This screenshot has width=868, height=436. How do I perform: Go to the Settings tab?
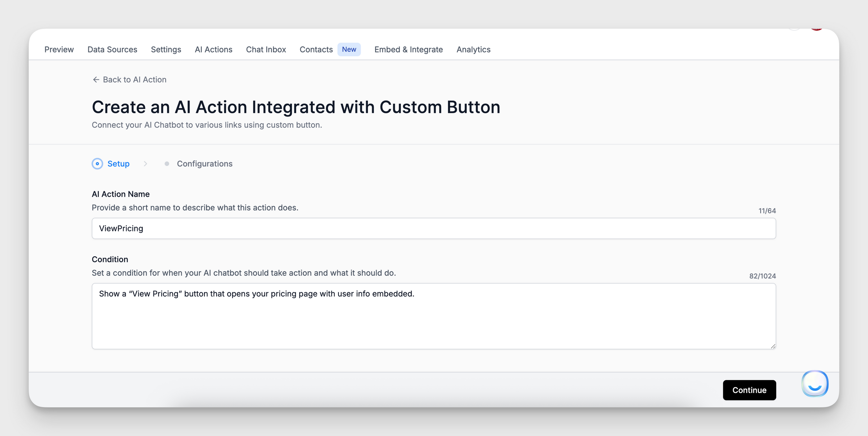pos(166,50)
